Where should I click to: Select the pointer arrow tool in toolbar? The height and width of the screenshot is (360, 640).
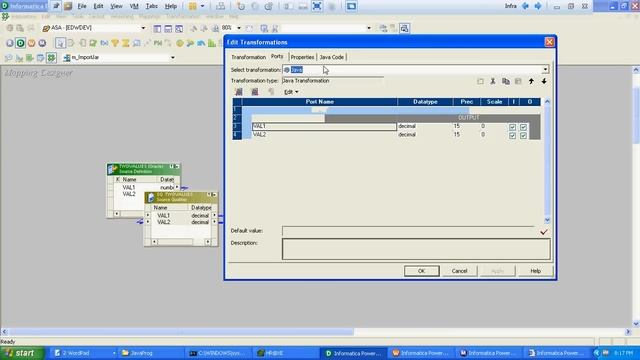pos(60,43)
